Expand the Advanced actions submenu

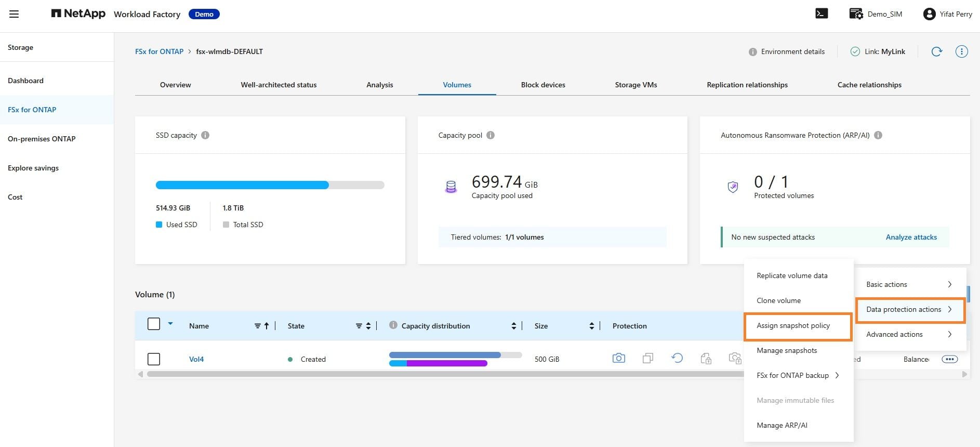[909, 334]
